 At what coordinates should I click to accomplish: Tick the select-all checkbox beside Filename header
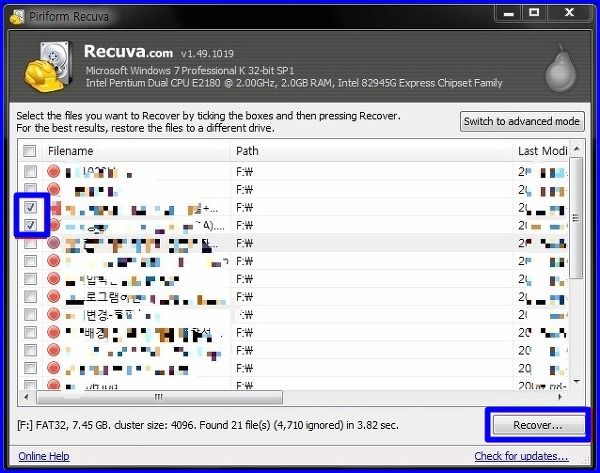(29, 151)
